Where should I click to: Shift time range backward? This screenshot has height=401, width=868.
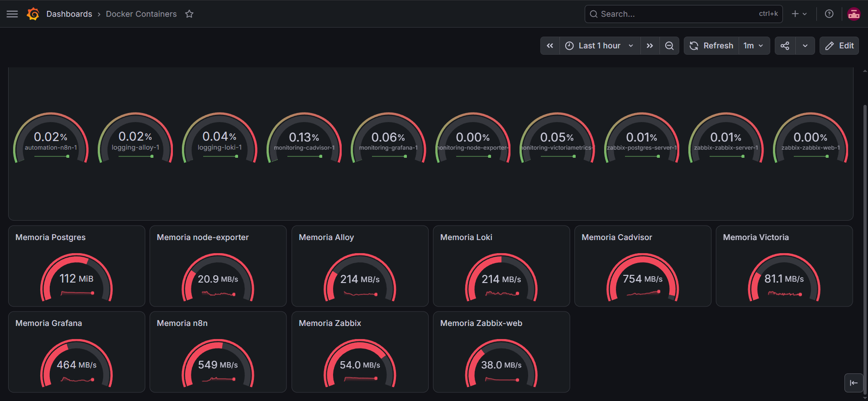coord(550,46)
